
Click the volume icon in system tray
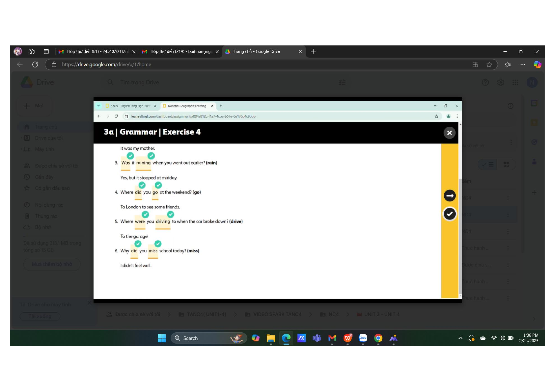pyautogui.click(x=502, y=338)
